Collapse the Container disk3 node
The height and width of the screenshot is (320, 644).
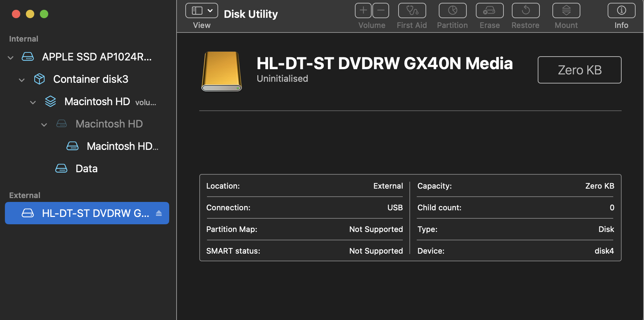pyautogui.click(x=22, y=80)
